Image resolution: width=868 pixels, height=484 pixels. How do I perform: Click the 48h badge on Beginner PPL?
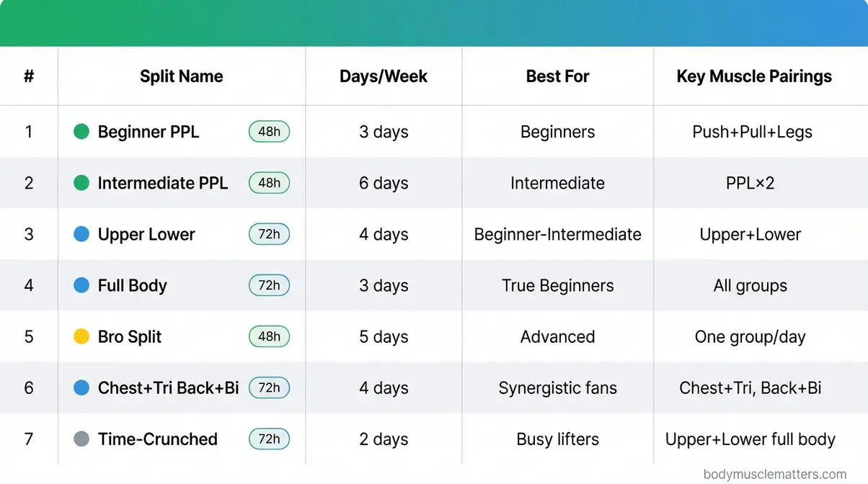click(269, 132)
